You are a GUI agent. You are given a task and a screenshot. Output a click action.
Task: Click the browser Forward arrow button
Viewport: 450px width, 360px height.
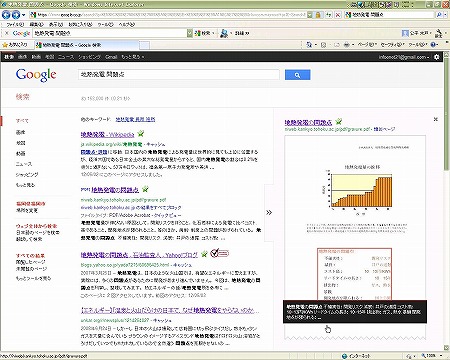click(16, 15)
